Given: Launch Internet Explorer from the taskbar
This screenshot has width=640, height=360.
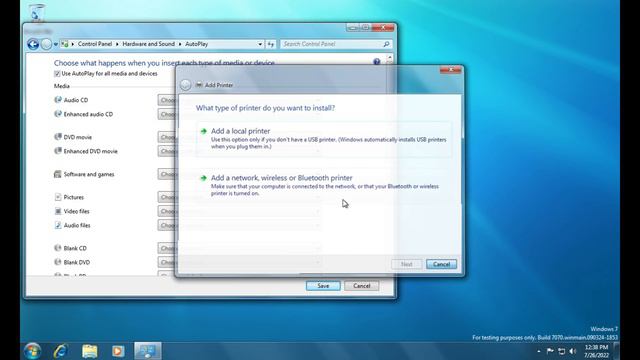Looking at the screenshot, I should pyautogui.click(x=60, y=351).
